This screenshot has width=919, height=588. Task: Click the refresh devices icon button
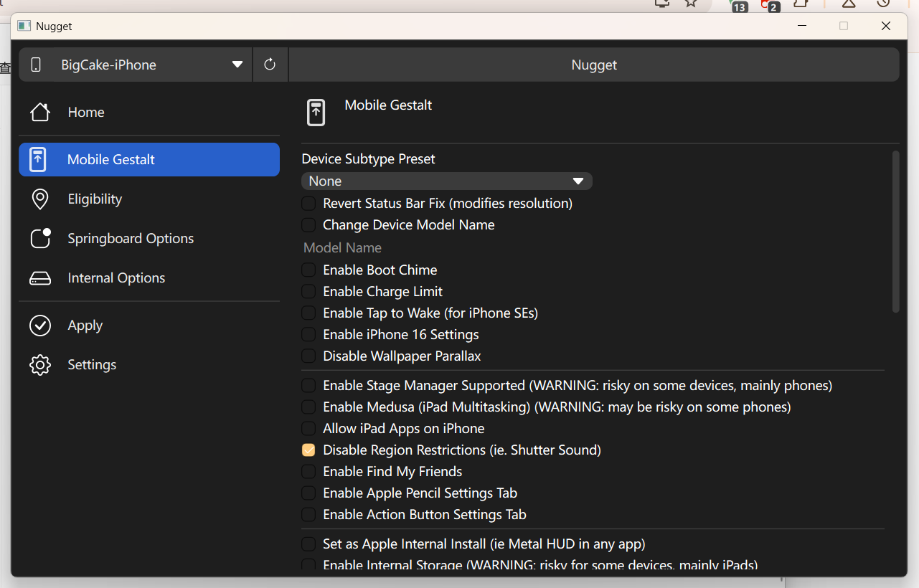pyautogui.click(x=270, y=65)
